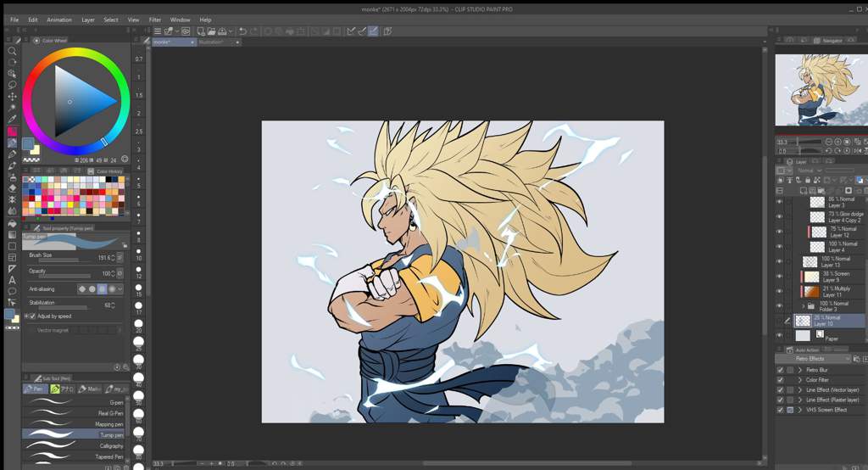Expand Folder 3 in layer list
This screenshot has width=868, height=470.
coord(804,306)
